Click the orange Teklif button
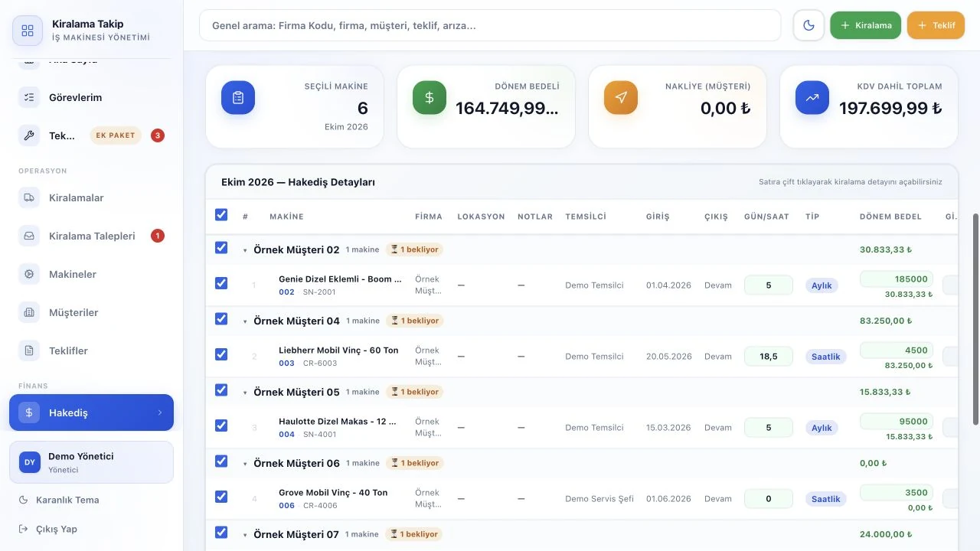This screenshot has width=980, height=551. [936, 25]
